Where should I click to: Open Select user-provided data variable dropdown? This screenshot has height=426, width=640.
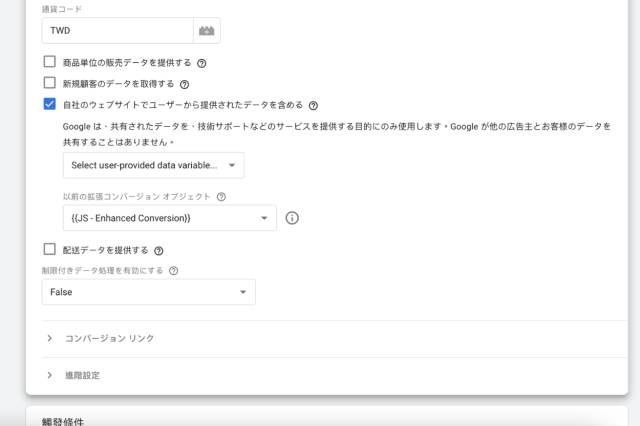153,165
